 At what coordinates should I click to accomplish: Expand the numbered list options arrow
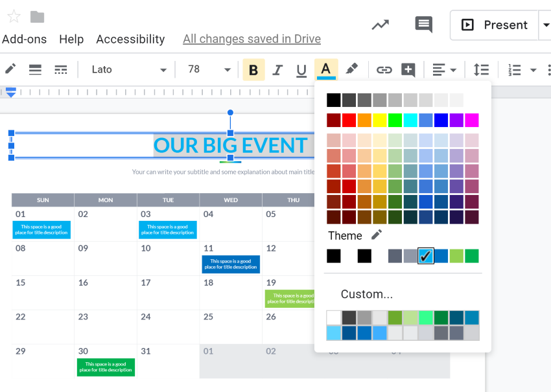pyautogui.click(x=533, y=70)
